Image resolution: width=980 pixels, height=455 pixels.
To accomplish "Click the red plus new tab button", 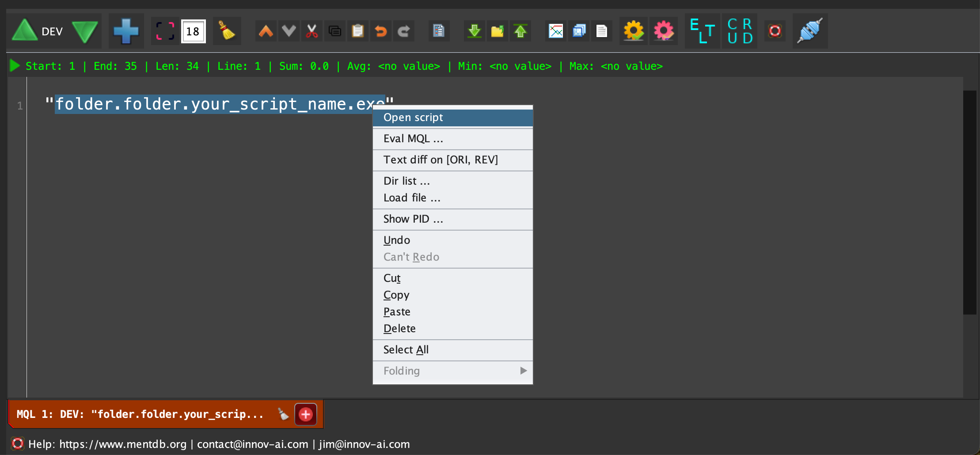I will pyautogui.click(x=306, y=414).
